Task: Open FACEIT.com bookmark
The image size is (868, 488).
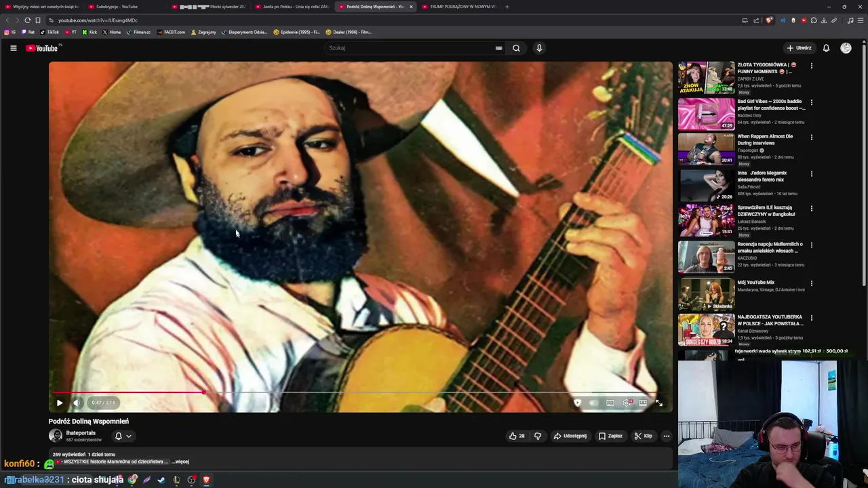Action: click(x=171, y=32)
